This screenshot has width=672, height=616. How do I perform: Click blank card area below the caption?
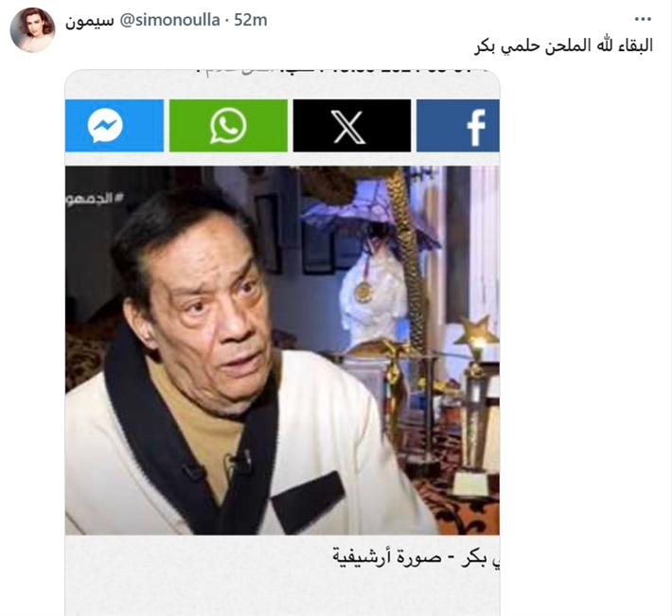coord(282,593)
